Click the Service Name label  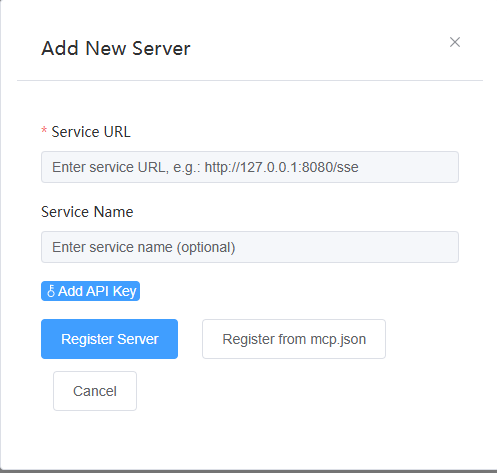pyautogui.click(x=87, y=212)
